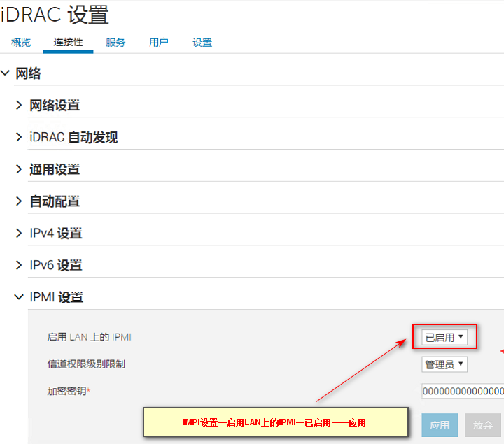Switch to the 概览 tab
Image resolution: width=504 pixels, height=444 pixels.
pos(21,43)
